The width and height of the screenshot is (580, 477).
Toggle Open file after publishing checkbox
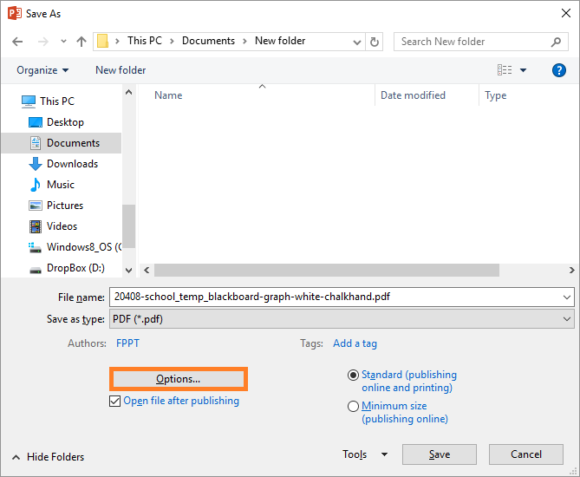[x=115, y=401]
